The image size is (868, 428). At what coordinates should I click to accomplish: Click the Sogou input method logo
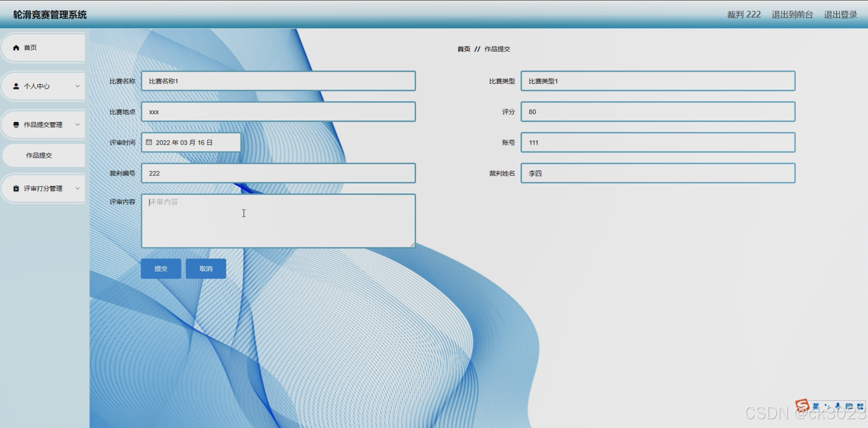(802, 406)
